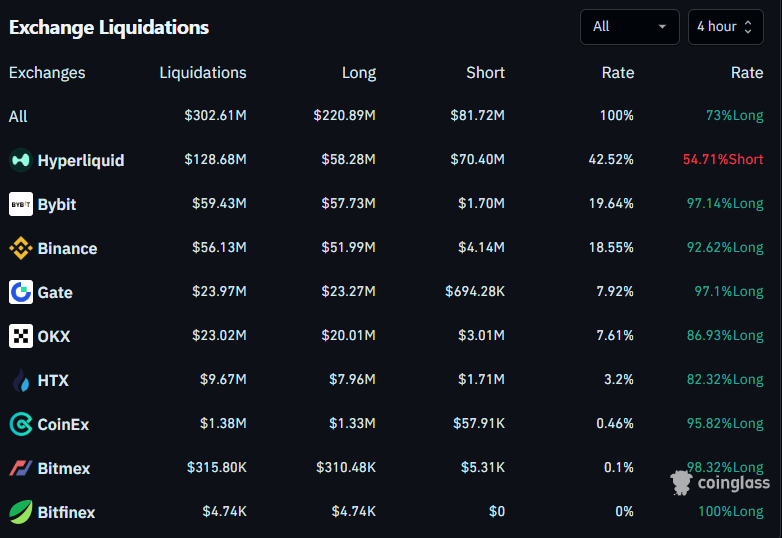Click the Hyperliquid exchange logo icon
Image resolution: width=782 pixels, height=538 pixels.
pos(21,160)
